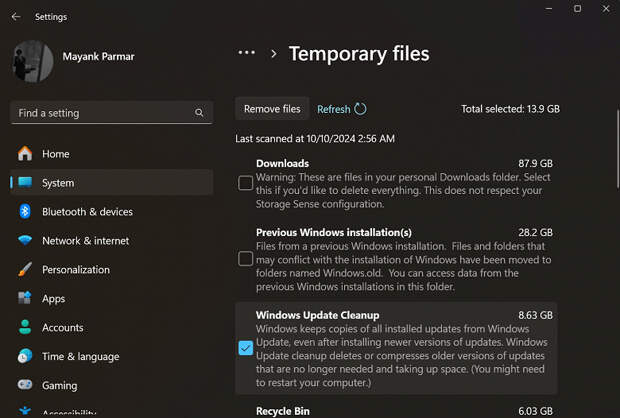Viewport: 620px width, 418px height.
Task: Click the Home icon in sidebar
Action: pyautogui.click(x=24, y=154)
